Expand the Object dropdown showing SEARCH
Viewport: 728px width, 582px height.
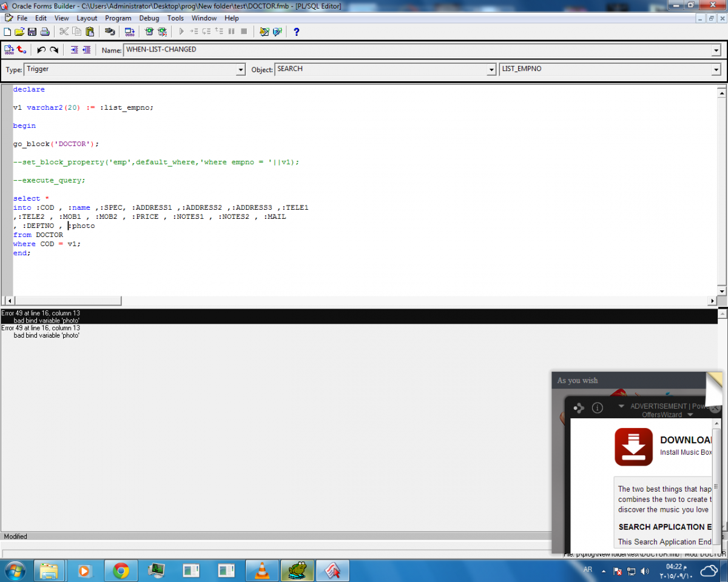point(491,70)
